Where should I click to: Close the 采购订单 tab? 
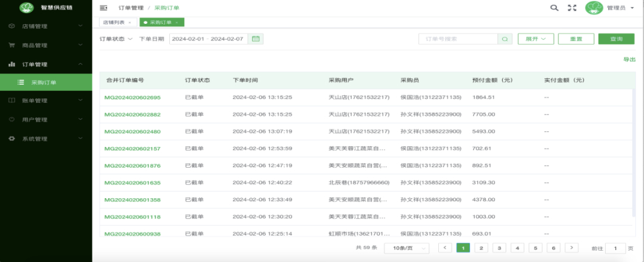pos(177,22)
